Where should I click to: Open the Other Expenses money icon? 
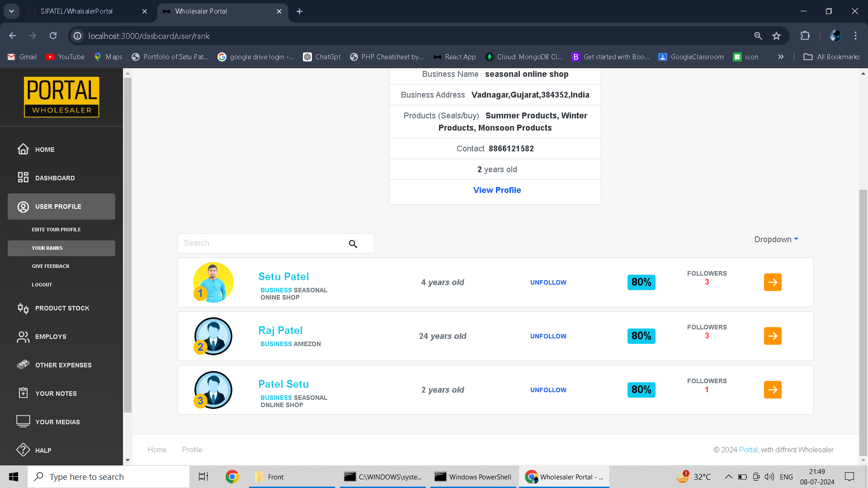click(23, 365)
